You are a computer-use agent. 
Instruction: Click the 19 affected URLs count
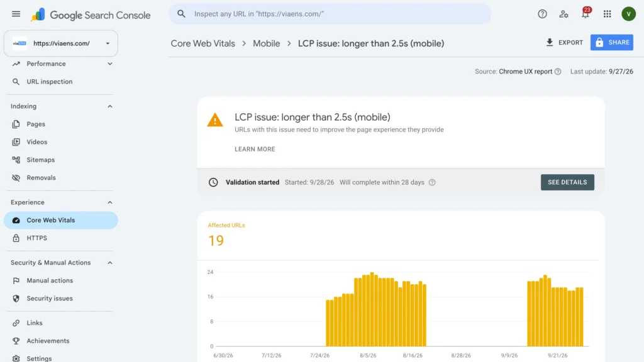216,241
